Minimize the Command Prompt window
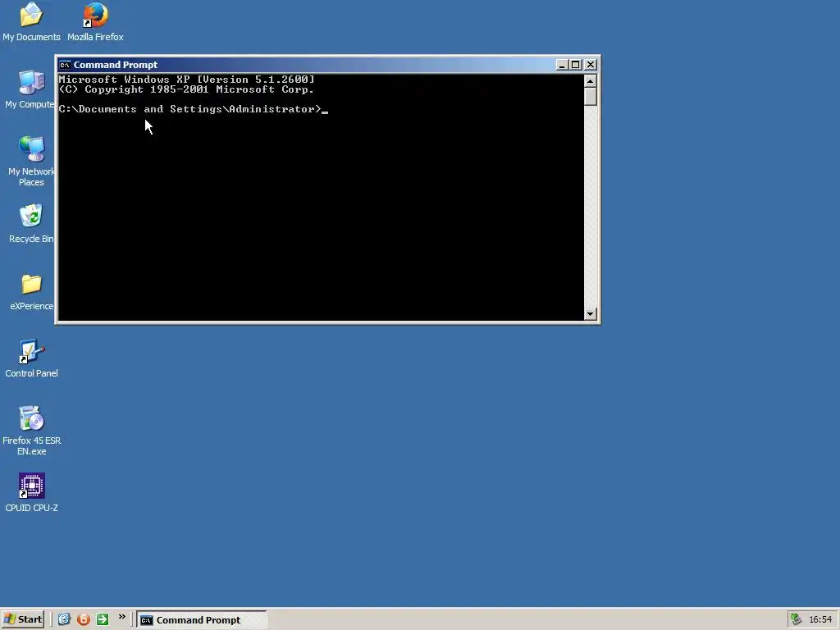This screenshot has height=630, width=840. [561, 65]
